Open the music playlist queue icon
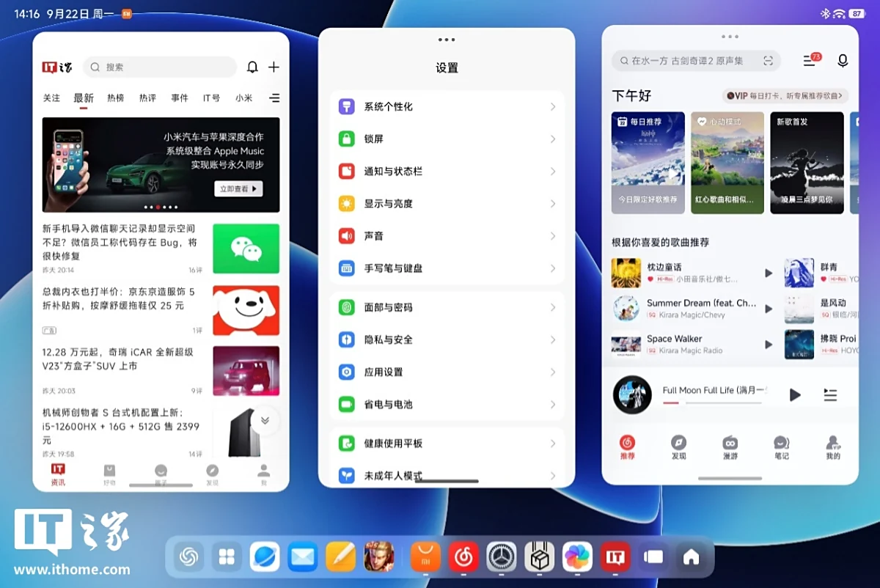Screen dimensions: 880x588 [x=830, y=395]
